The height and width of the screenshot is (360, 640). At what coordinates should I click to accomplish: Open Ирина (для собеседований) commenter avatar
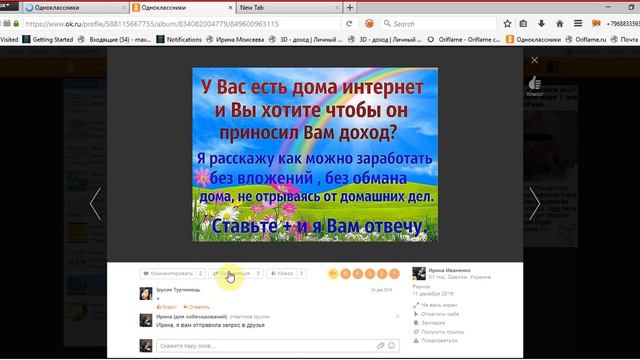pos(146,320)
